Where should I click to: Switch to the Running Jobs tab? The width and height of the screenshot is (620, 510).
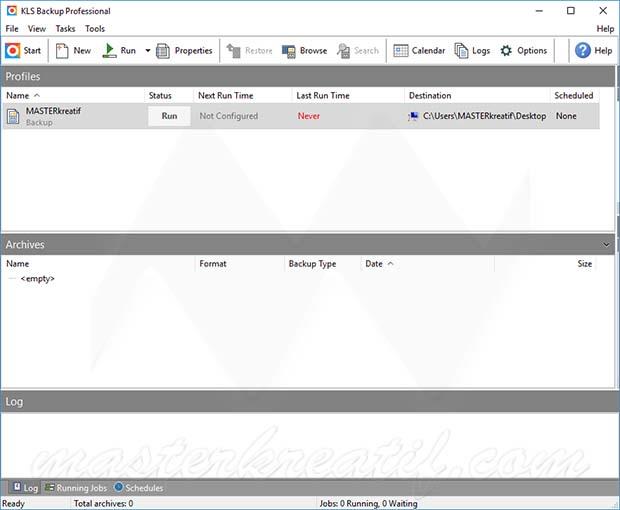(76, 488)
